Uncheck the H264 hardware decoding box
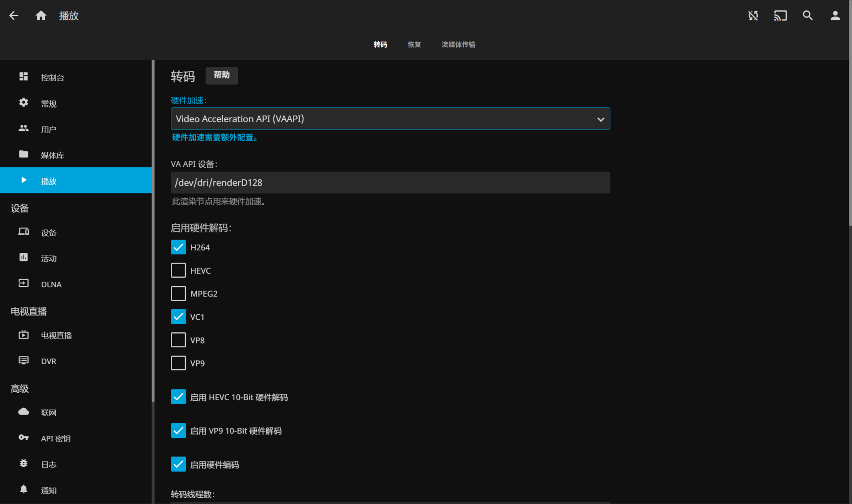 point(178,247)
